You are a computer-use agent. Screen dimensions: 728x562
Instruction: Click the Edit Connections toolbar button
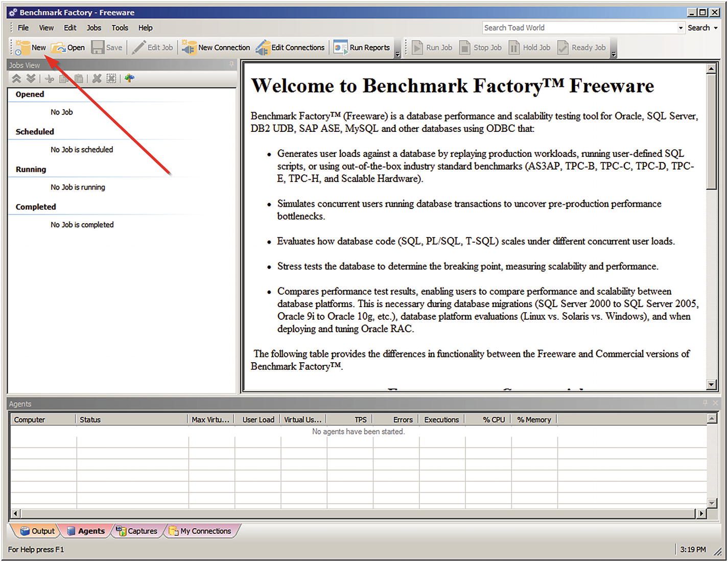click(x=290, y=48)
